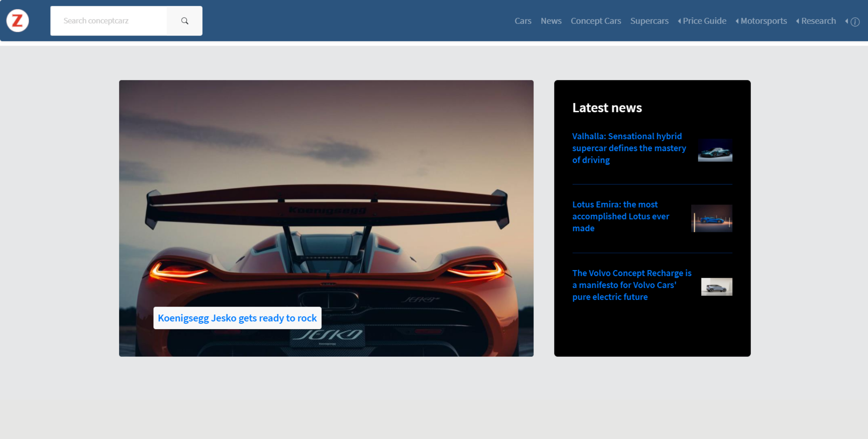
Task: Focus the Search conceptcarz input field
Action: point(108,21)
